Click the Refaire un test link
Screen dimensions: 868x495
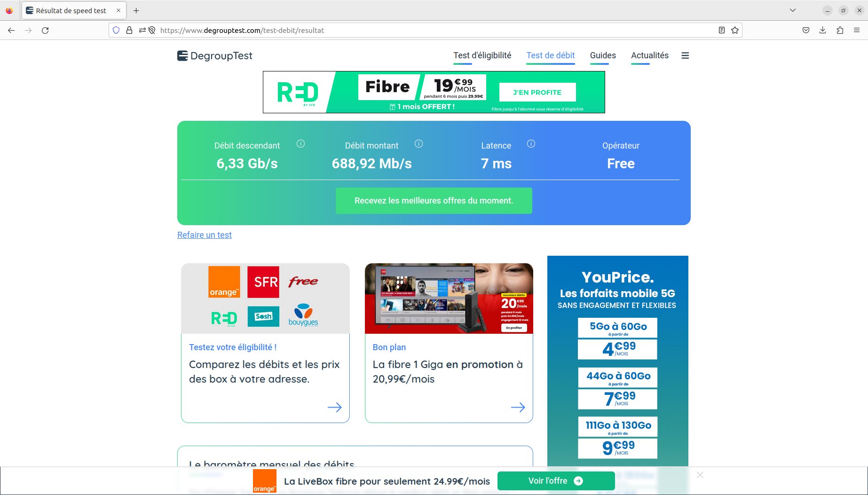(x=205, y=235)
